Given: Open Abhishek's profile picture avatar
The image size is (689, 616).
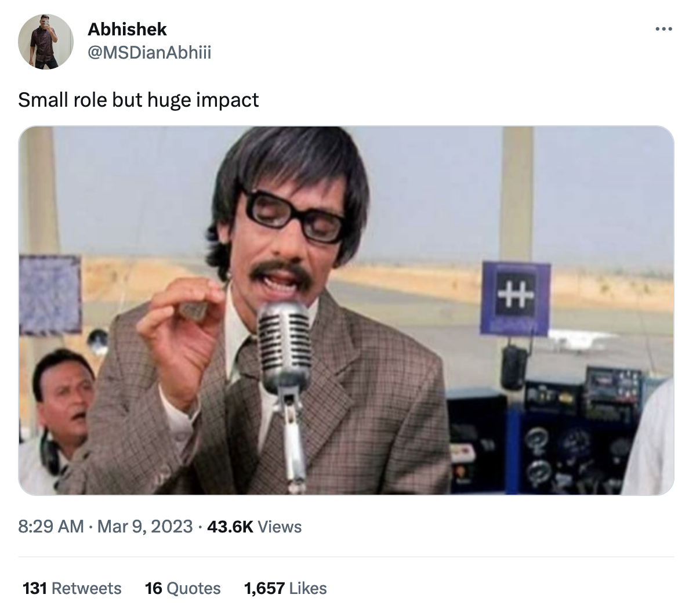Looking at the screenshot, I should tap(46, 42).
